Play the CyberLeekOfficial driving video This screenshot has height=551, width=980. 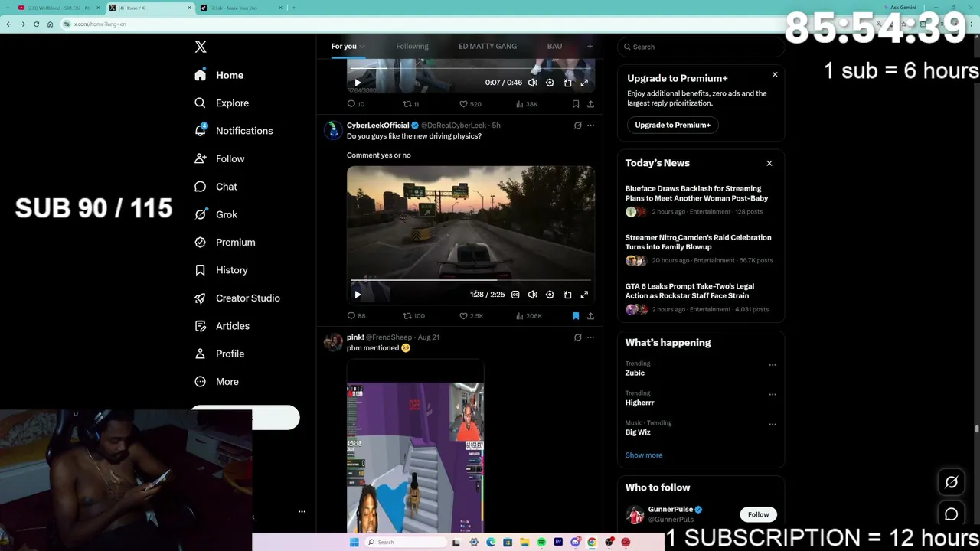click(x=358, y=295)
